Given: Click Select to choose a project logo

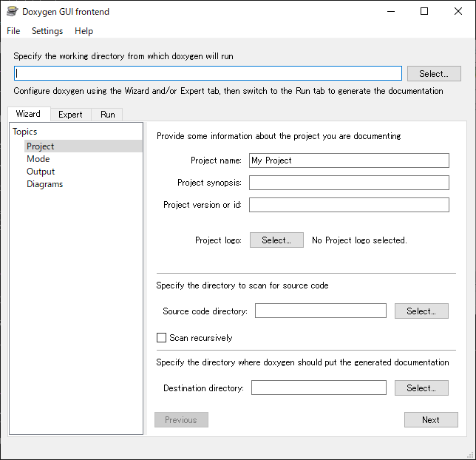Looking at the screenshot, I should point(276,240).
